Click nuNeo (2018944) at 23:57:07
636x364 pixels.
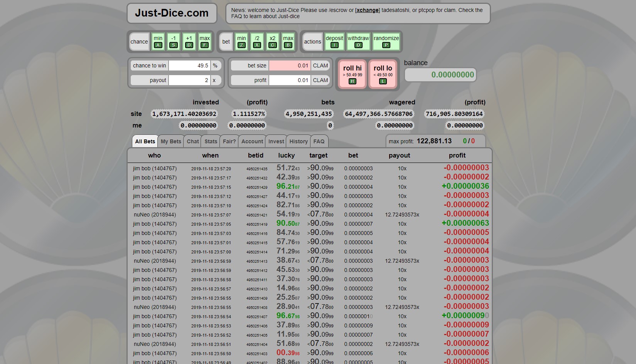point(155,215)
